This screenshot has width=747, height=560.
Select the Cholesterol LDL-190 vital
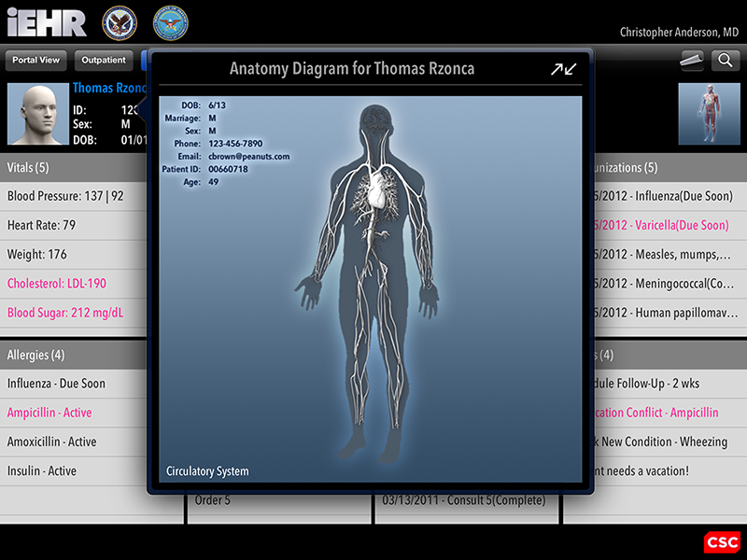pos(57,283)
